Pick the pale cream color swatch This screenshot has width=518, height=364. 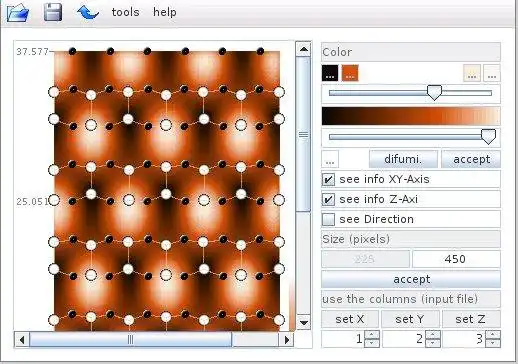pyautogui.click(x=472, y=73)
